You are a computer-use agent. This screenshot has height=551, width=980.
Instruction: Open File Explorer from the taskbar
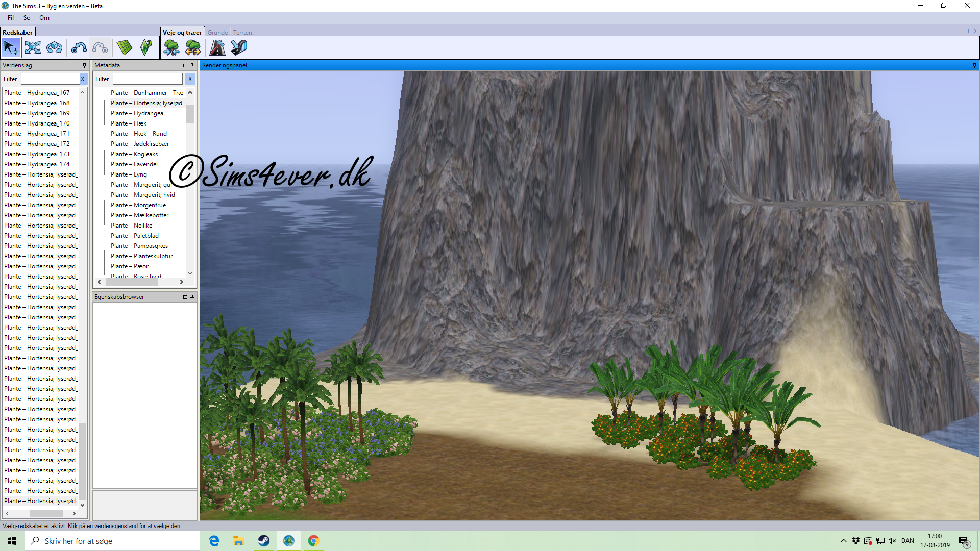[238, 541]
